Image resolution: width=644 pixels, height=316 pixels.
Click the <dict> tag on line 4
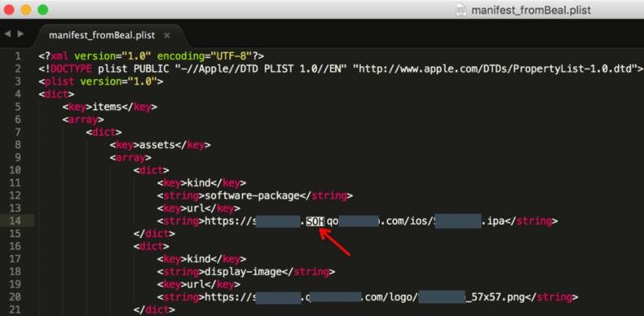click(57, 94)
